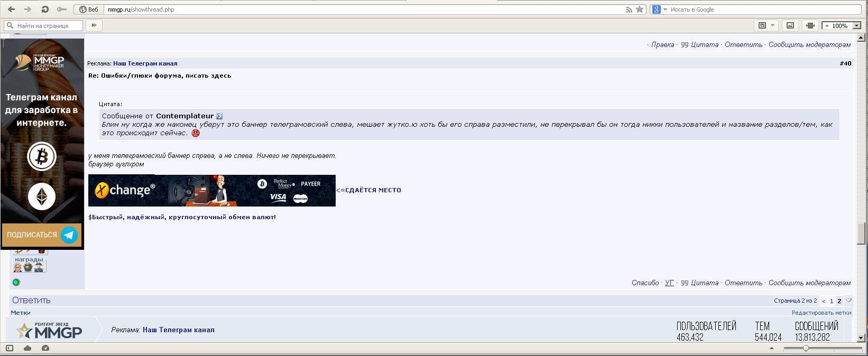The height and width of the screenshot is (356, 868).
Task: Toggle image display with the picture icon
Action: pos(790,25)
